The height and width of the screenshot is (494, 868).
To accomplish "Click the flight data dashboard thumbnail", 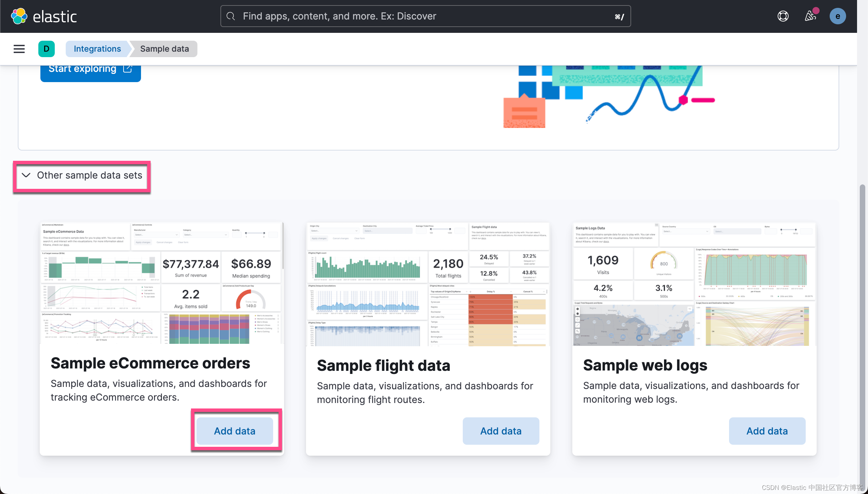I will click(428, 284).
